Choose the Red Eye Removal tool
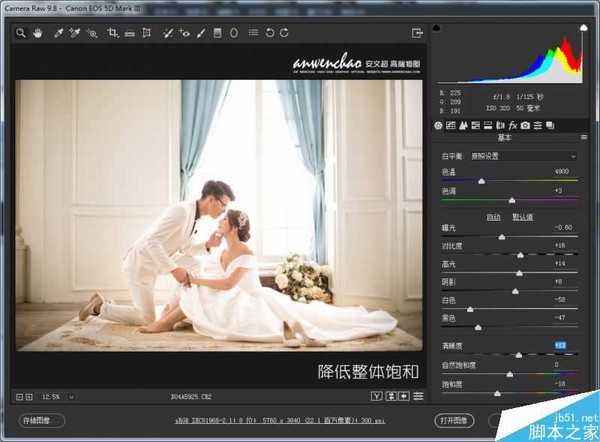 click(x=184, y=33)
